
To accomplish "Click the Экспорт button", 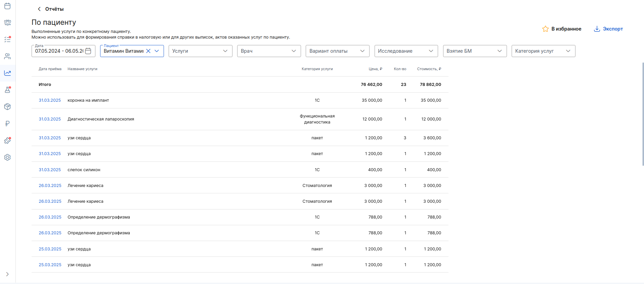I will coord(608,29).
